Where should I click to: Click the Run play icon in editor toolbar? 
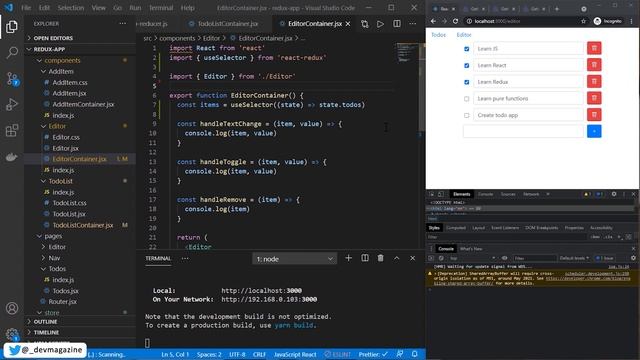(380, 24)
